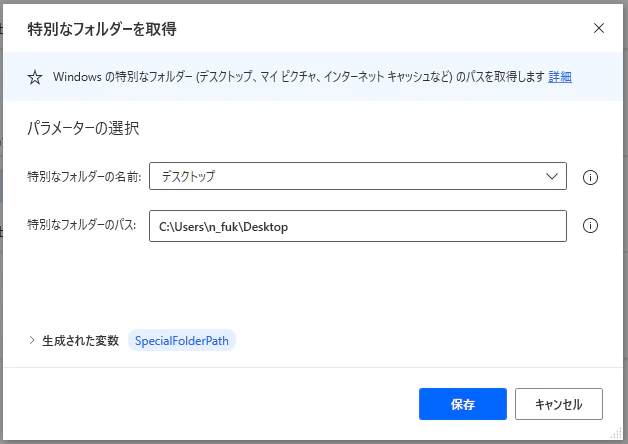
Task: Open the 詳細 link
Action: click(560, 76)
